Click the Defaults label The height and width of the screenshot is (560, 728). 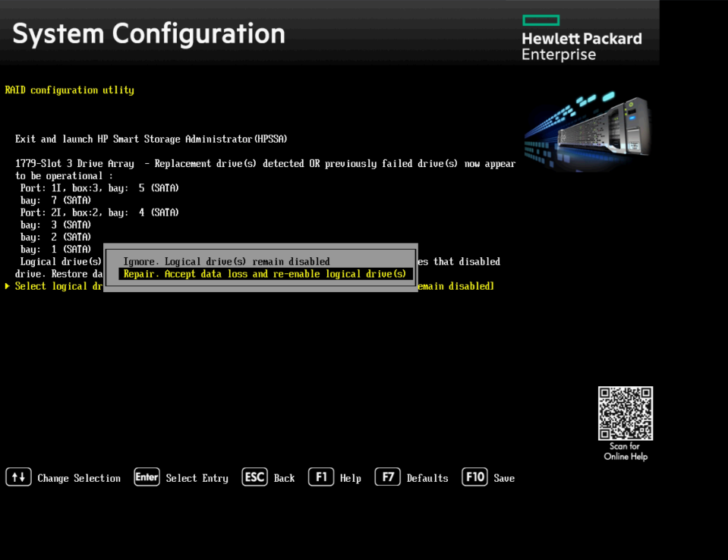click(427, 478)
